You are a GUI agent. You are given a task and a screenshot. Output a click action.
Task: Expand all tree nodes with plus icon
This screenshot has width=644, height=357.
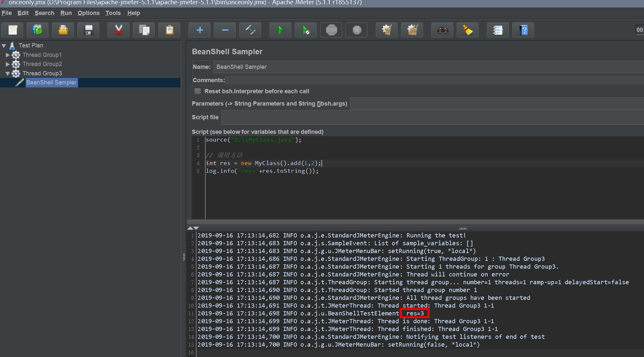point(199,30)
